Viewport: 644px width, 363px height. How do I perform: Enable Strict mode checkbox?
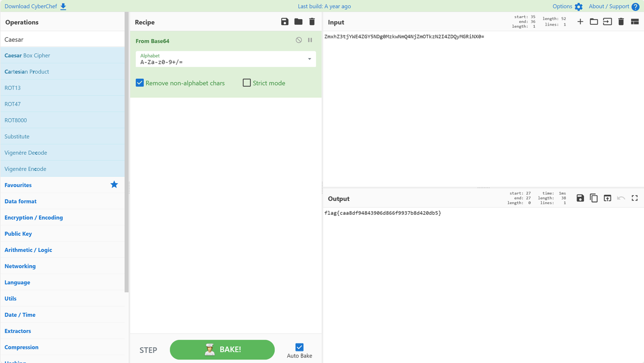tap(247, 83)
